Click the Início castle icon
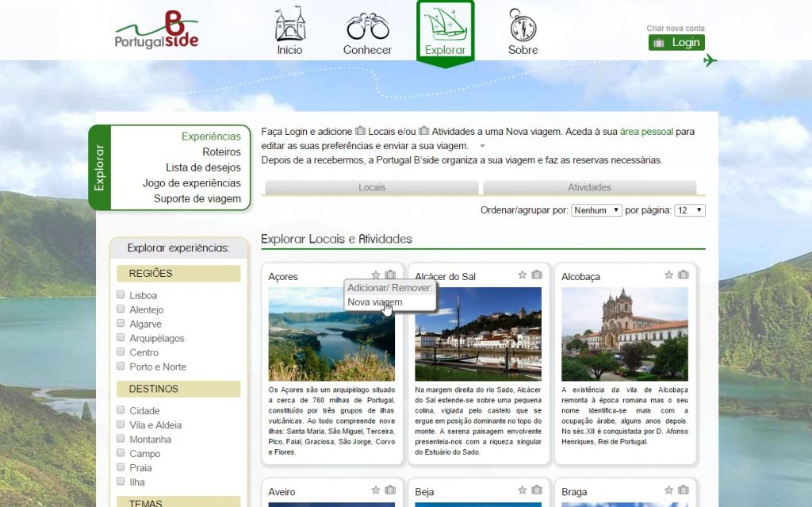 289,25
